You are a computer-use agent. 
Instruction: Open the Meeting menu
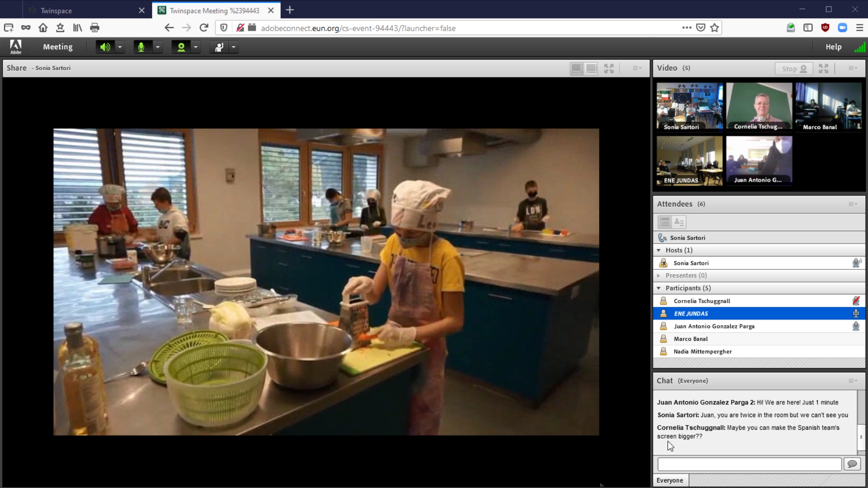[57, 47]
